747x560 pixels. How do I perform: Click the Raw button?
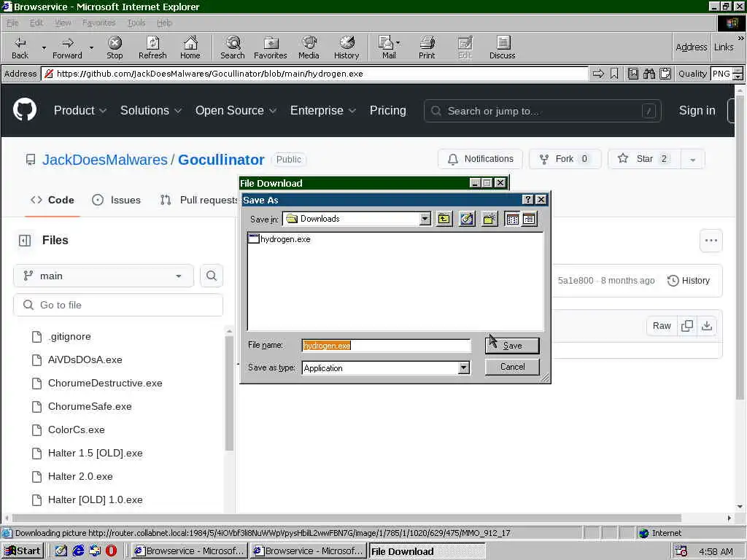point(662,326)
